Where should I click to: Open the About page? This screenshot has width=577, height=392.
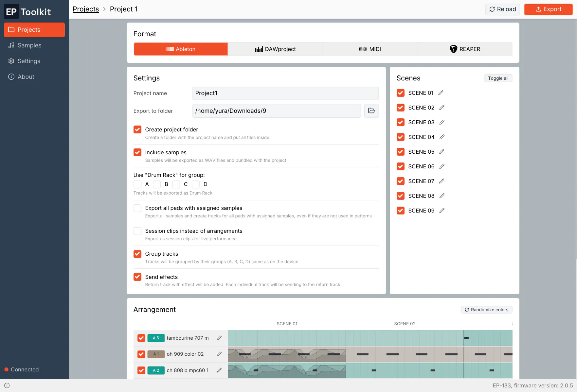coord(34,77)
